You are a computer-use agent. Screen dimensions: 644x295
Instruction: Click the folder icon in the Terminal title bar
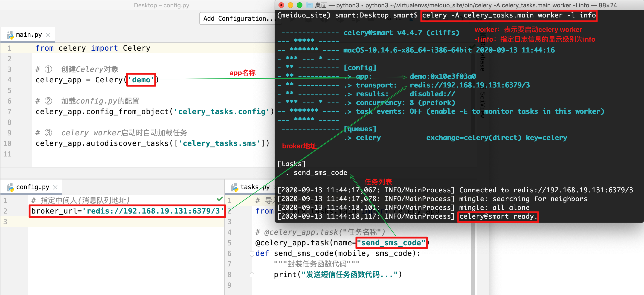(x=310, y=5)
